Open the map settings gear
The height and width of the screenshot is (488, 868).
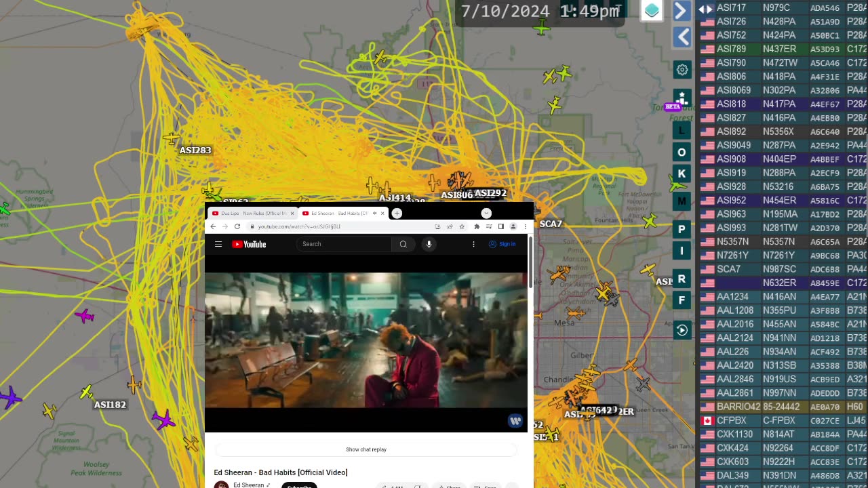click(682, 70)
